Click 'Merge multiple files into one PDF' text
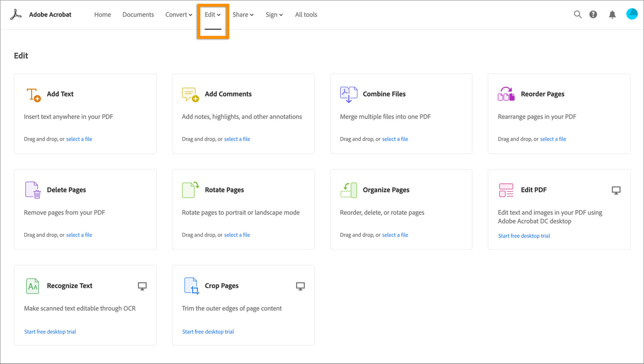 (385, 117)
